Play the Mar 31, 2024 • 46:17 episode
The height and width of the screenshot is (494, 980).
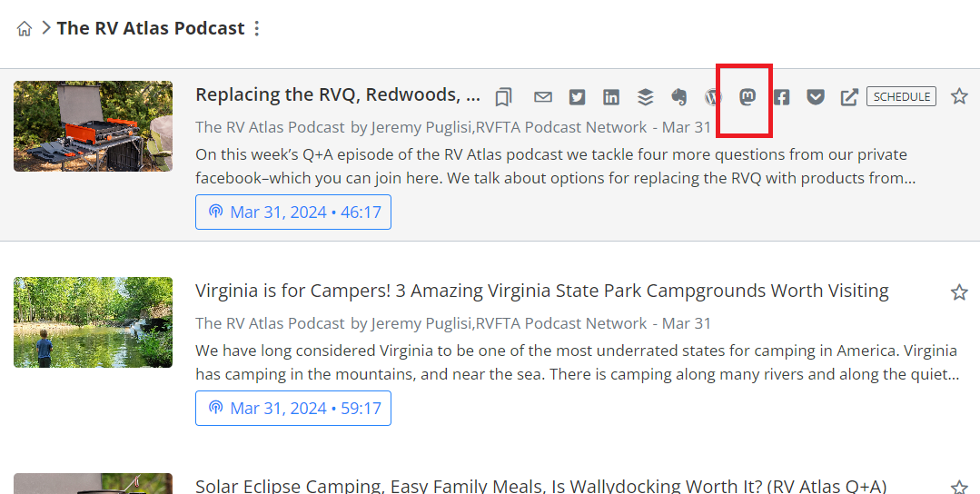[293, 212]
